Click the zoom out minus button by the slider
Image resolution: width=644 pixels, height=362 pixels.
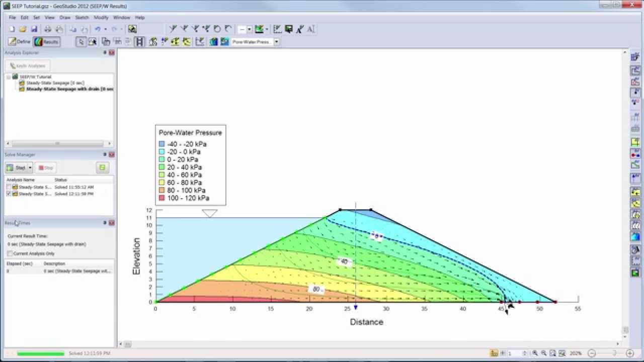tap(592, 353)
